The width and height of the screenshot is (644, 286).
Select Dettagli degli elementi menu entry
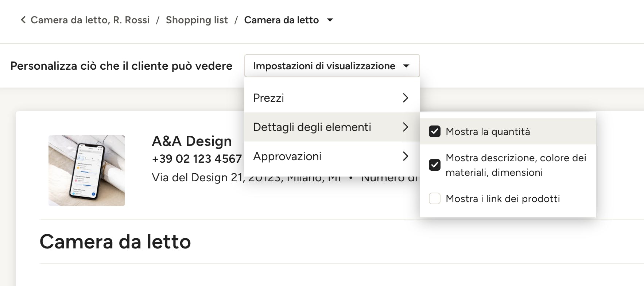pyautogui.click(x=332, y=127)
